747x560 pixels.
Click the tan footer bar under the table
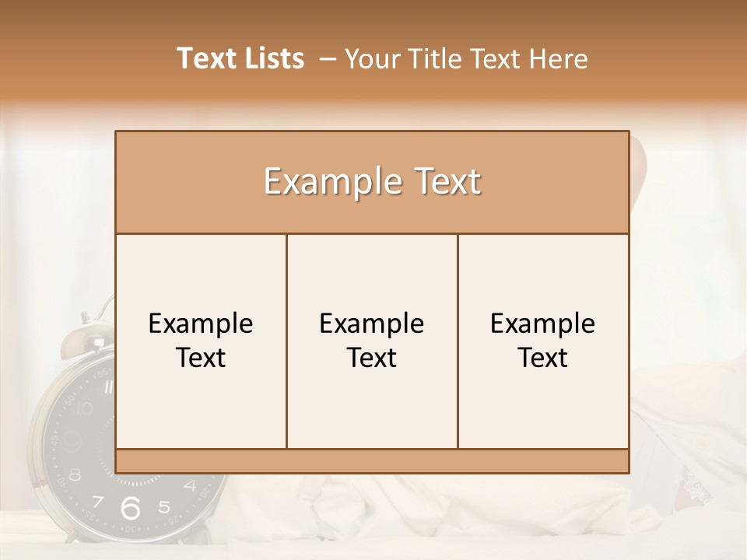coord(372,461)
